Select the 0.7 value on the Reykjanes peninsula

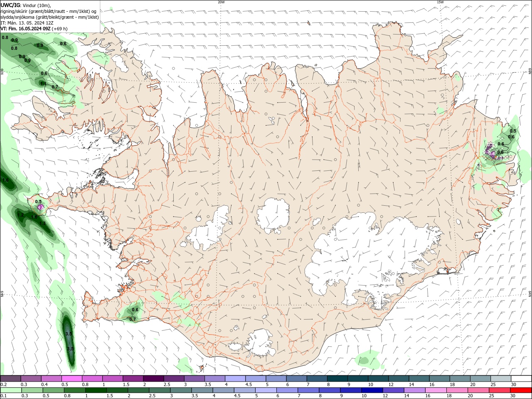[133, 319]
